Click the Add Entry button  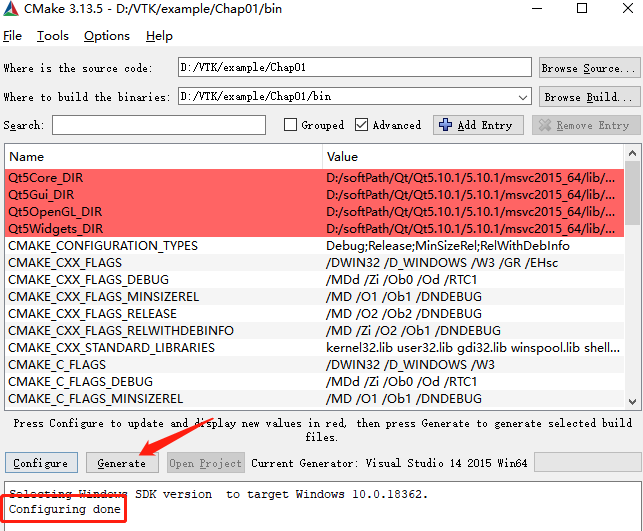point(478,125)
